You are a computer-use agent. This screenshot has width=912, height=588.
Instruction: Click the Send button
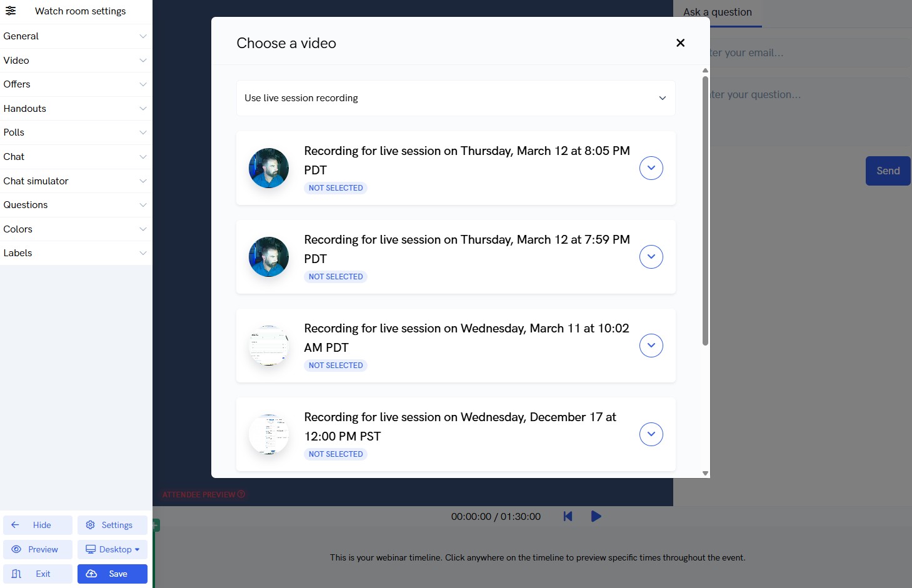pos(888,171)
